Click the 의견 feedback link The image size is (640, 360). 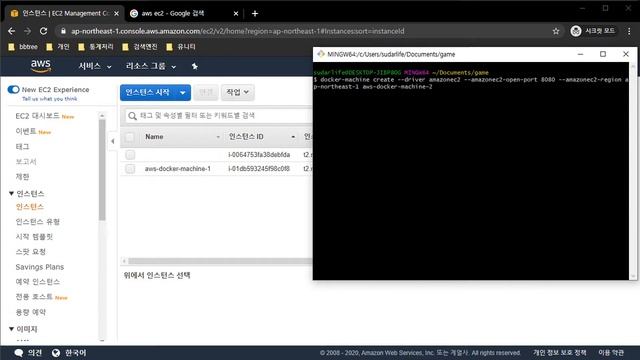click(35, 353)
